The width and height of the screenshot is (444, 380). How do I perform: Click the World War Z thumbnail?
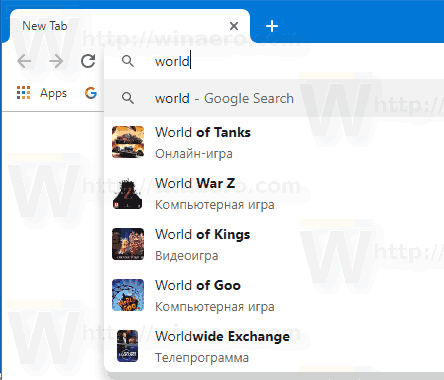[x=128, y=193]
